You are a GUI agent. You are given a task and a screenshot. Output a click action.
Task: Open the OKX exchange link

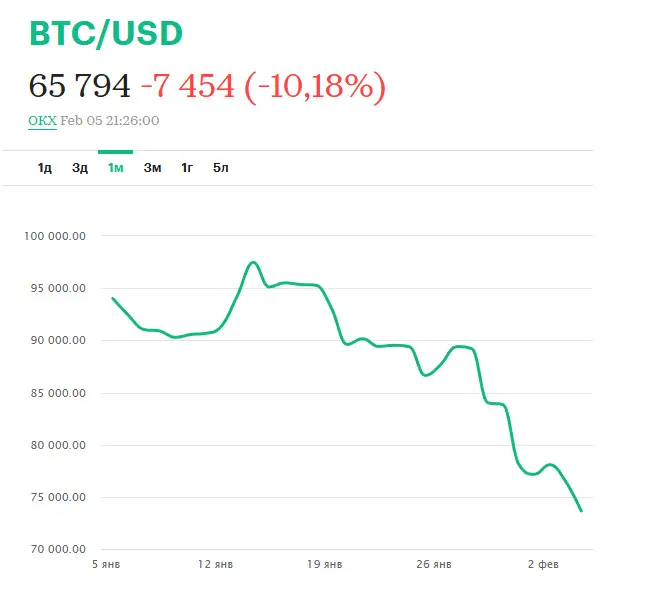(x=42, y=121)
